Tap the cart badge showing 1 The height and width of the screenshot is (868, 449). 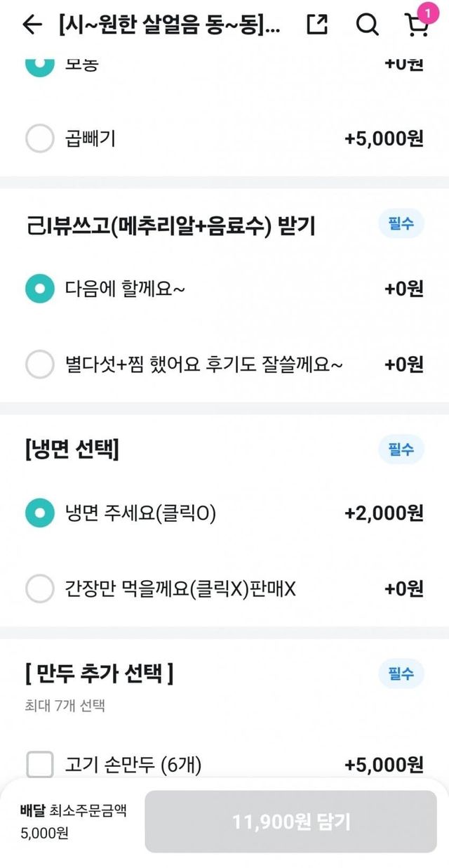coord(427,12)
